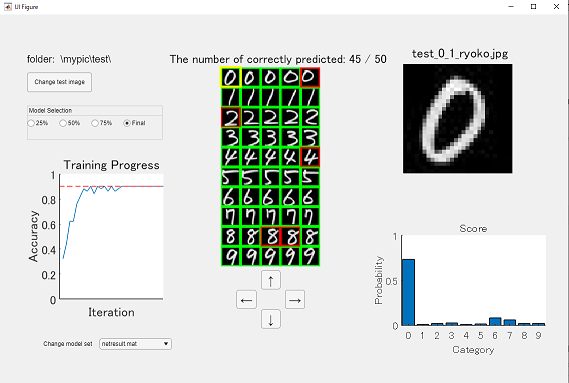Screen dimensions: 569x383
Task: Choose the 25% model radio button
Action: point(31,123)
